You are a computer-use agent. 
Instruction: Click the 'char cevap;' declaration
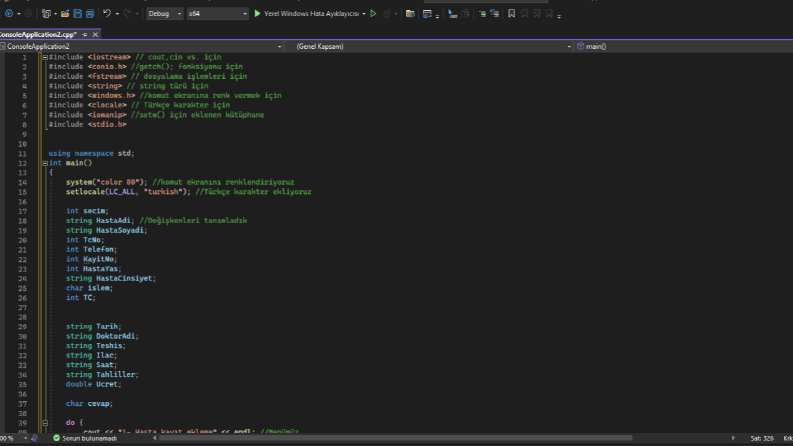pyautogui.click(x=90, y=404)
